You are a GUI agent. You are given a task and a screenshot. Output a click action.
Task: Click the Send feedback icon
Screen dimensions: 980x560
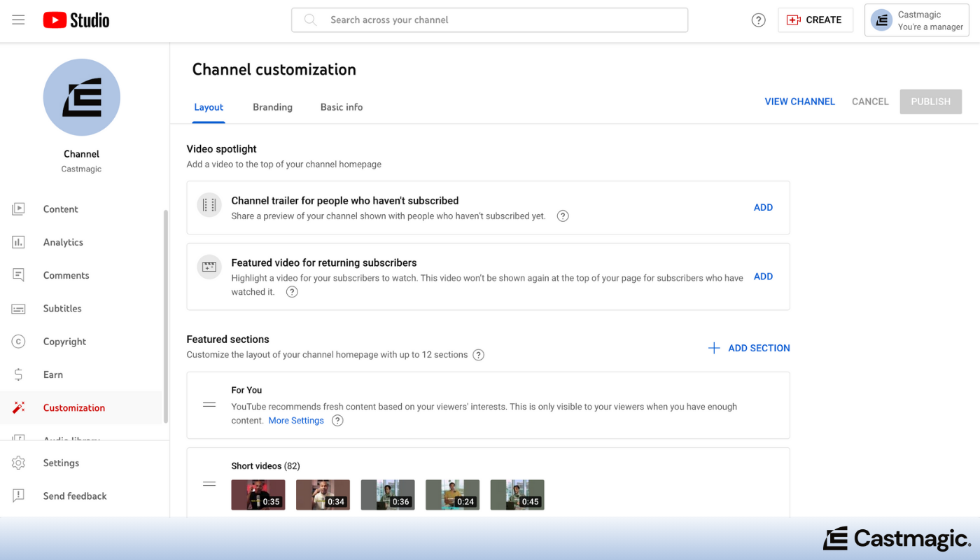18,496
